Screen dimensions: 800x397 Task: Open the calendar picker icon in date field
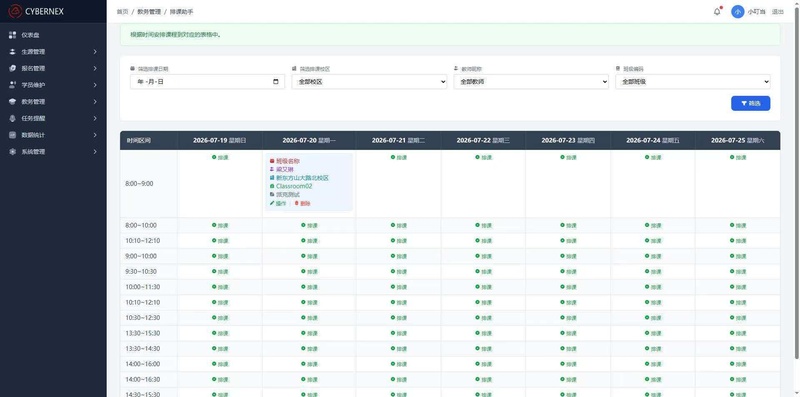(x=276, y=82)
